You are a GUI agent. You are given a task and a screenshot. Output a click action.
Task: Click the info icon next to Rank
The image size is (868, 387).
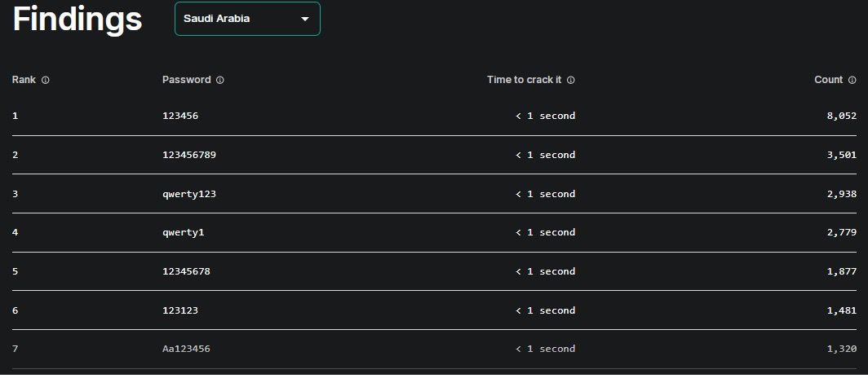click(46, 80)
